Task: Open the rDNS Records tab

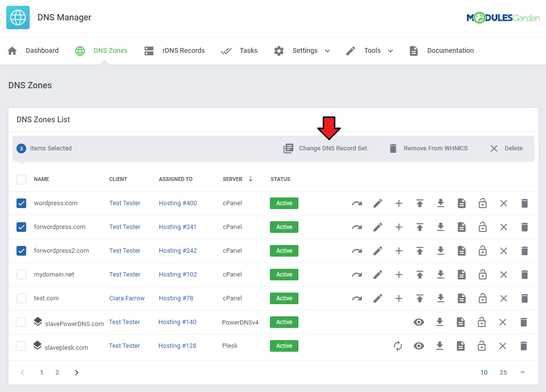Action: click(x=174, y=51)
